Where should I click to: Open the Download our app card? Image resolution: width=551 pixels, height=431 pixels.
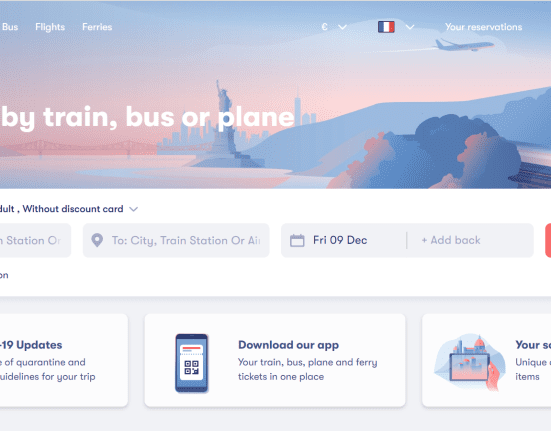coord(275,360)
